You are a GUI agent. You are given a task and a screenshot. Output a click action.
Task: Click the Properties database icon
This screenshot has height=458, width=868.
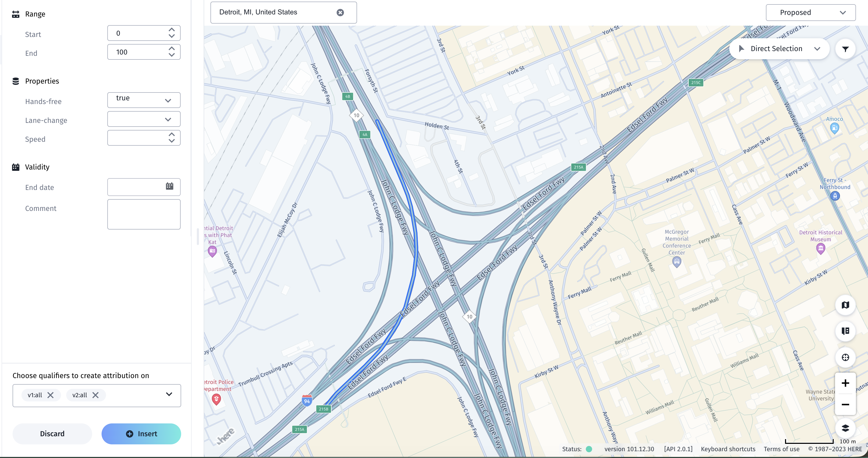point(15,81)
